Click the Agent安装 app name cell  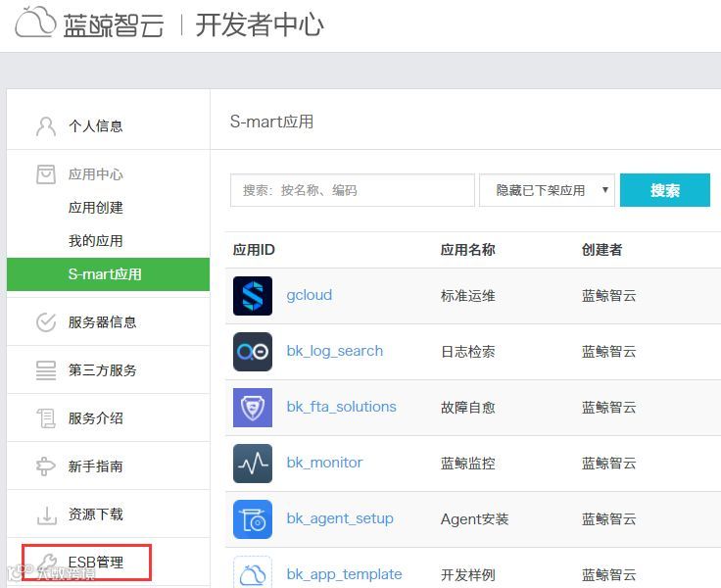(474, 519)
